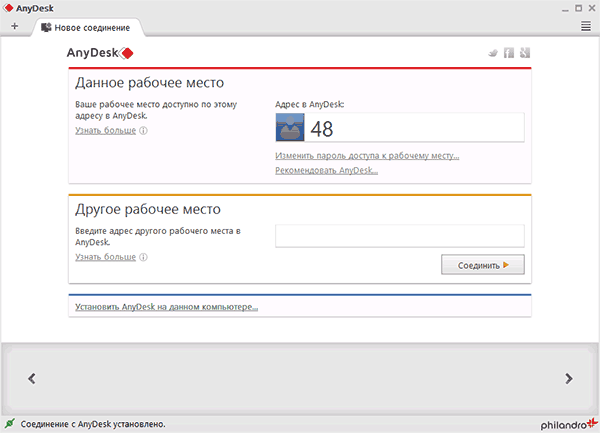Click the AnyDesk address field showing 48
Screen dimensions: 600x433
click(x=414, y=128)
